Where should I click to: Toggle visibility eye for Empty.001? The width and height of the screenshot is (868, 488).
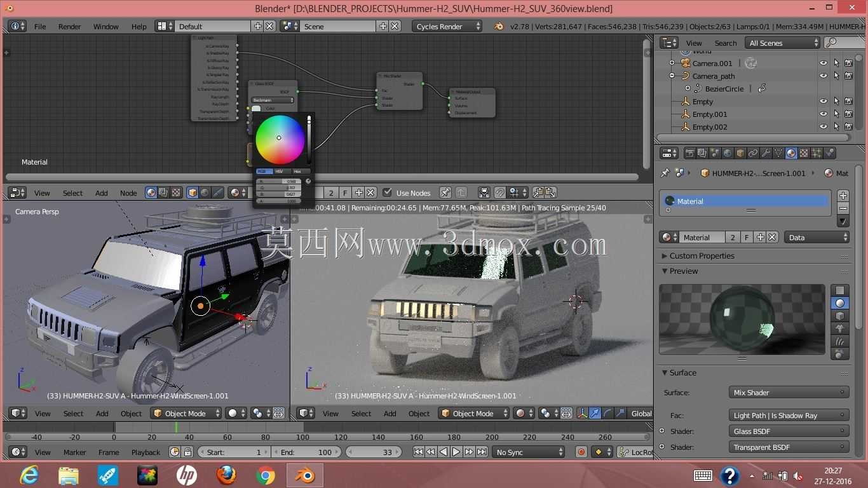824,114
